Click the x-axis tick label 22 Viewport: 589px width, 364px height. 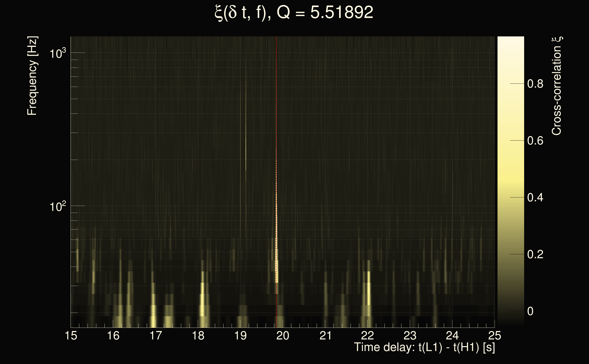click(368, 336)
